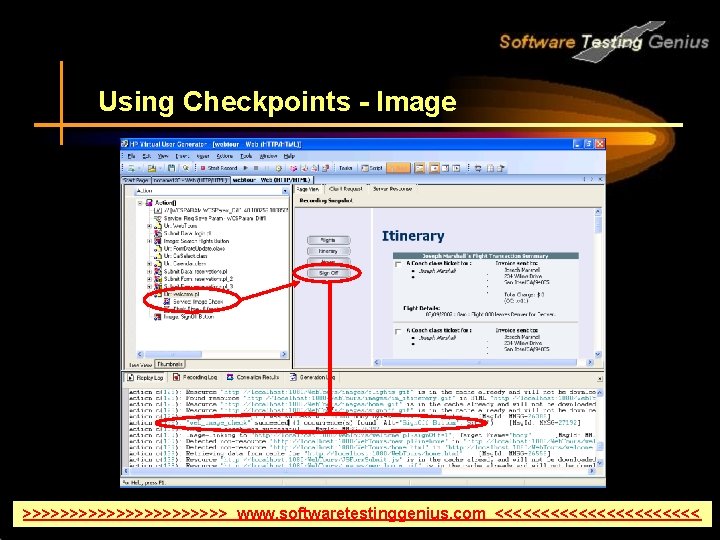Open the File menu in VuGen
Viewport: 720px width, 540px height.
131,157
